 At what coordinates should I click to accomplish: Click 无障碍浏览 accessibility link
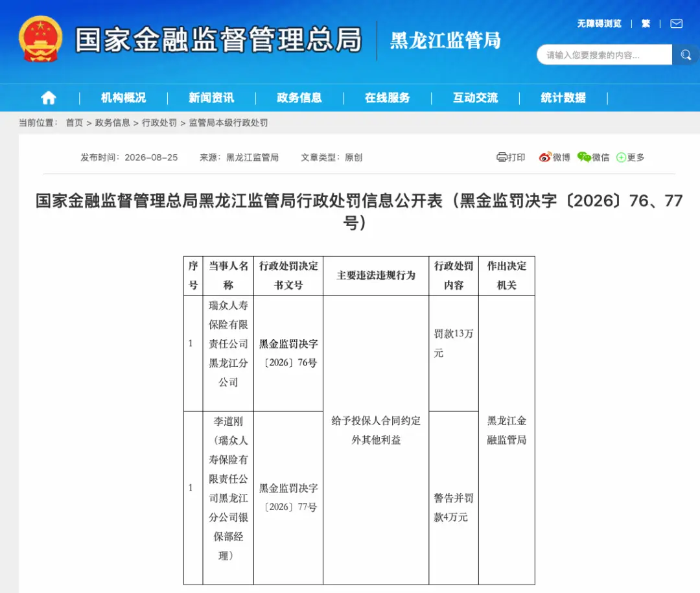coord(599,24)
